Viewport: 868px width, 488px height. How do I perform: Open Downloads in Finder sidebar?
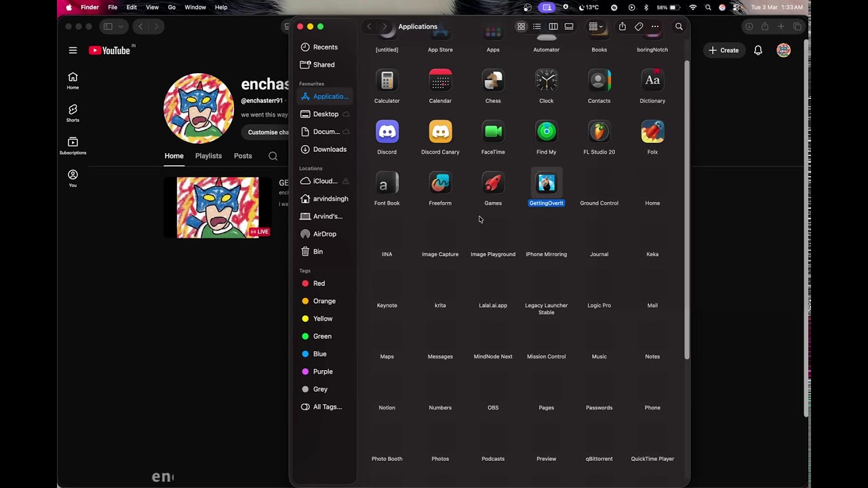[325, 149]
